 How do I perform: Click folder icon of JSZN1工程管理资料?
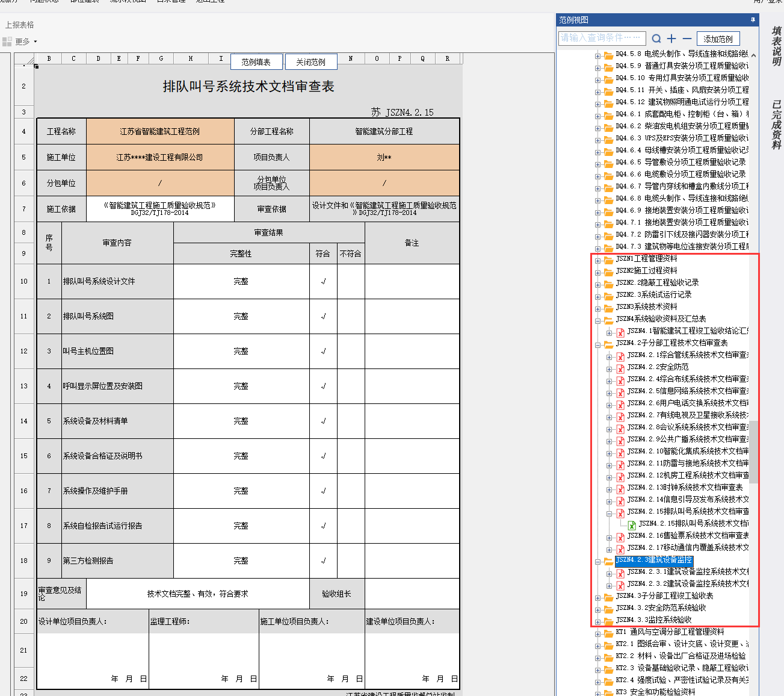608,259
